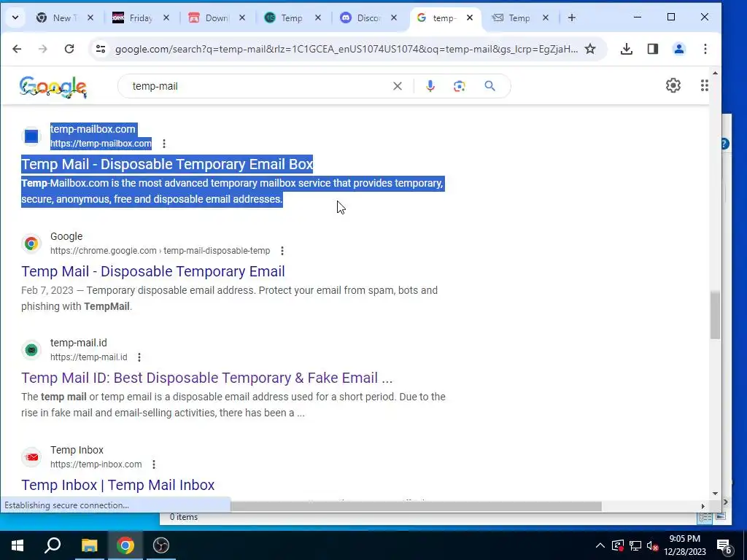This screenshot has width=747, height=560.
Task: Click the Chrome taskbar icon
Action: (x=125, y=545)
